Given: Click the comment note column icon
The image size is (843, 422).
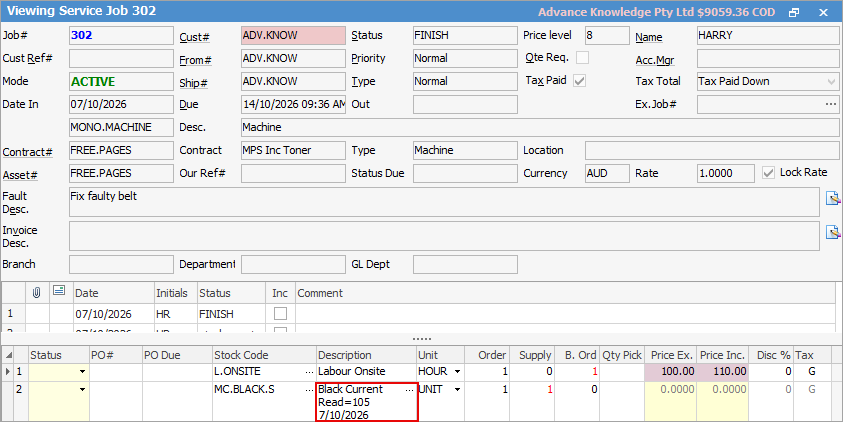Looking at the screenshot, I should [59, 291].
